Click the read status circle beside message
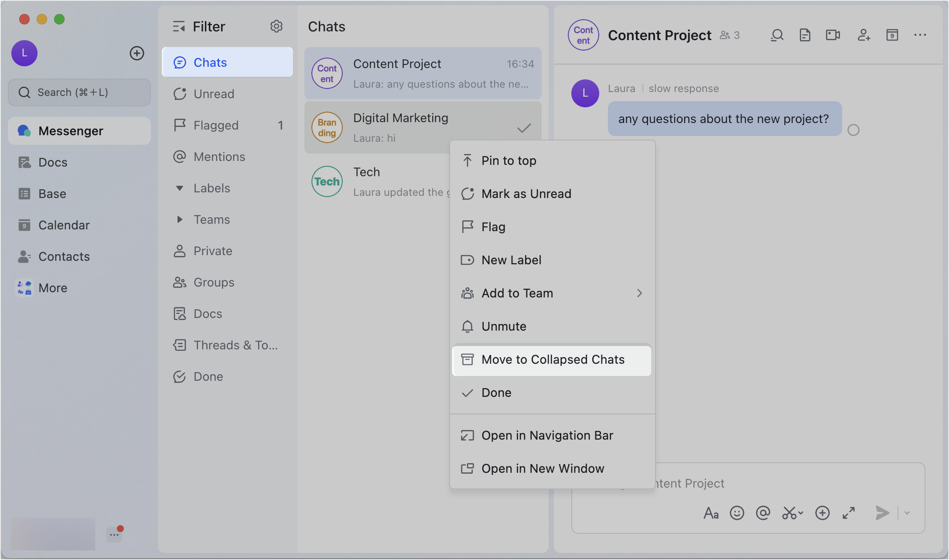949x560 pixels. coord(853,130)
